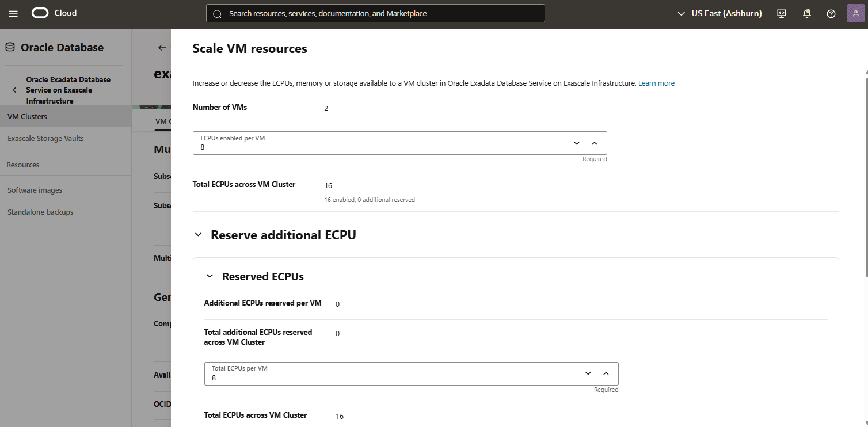Select Standalone backups in the sidebar

pyautogui.click(x=40, y=212)
